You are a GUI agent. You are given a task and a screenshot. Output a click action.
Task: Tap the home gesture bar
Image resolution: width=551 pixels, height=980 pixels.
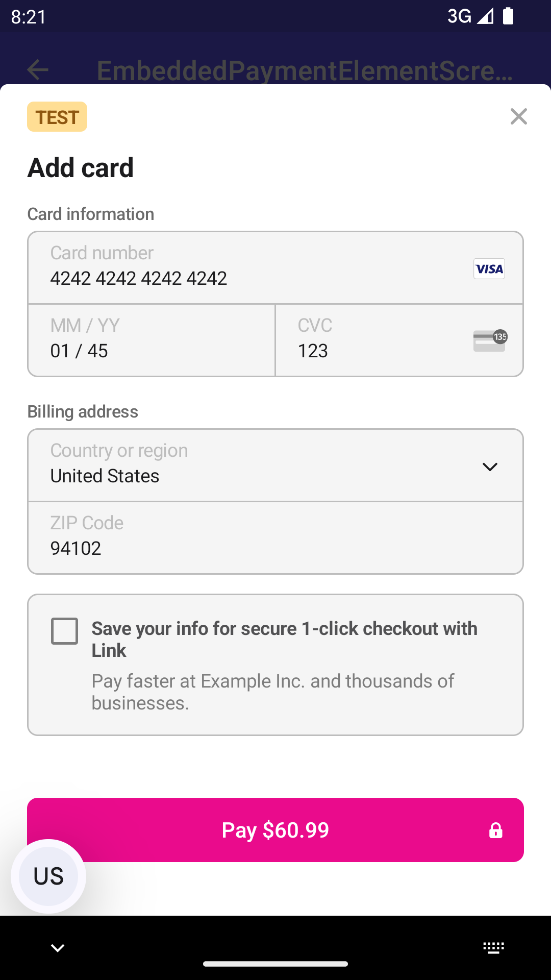[x=275, y=964]
